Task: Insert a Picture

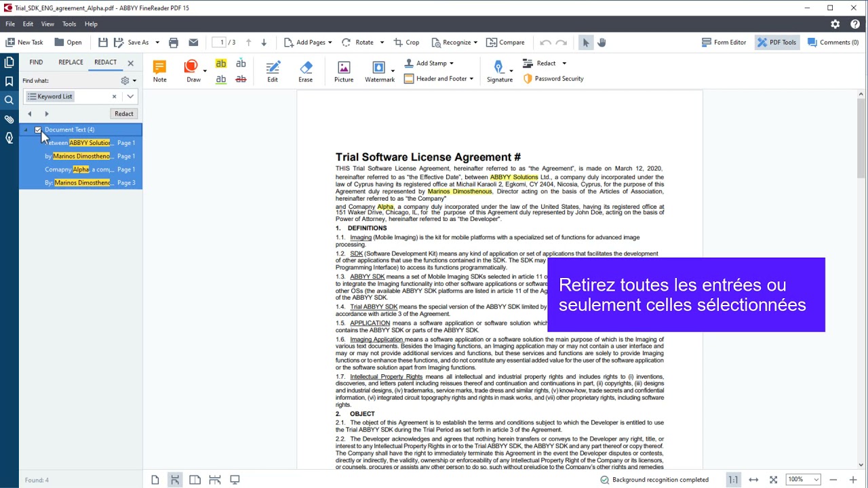Action: pyautogui.click(x=344, y=71)
